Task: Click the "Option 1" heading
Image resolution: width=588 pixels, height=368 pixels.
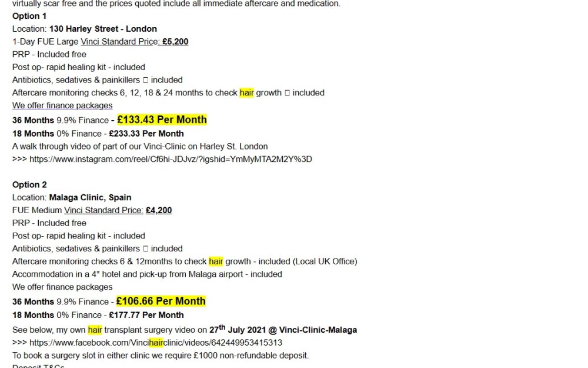Action: click(29, 16)
